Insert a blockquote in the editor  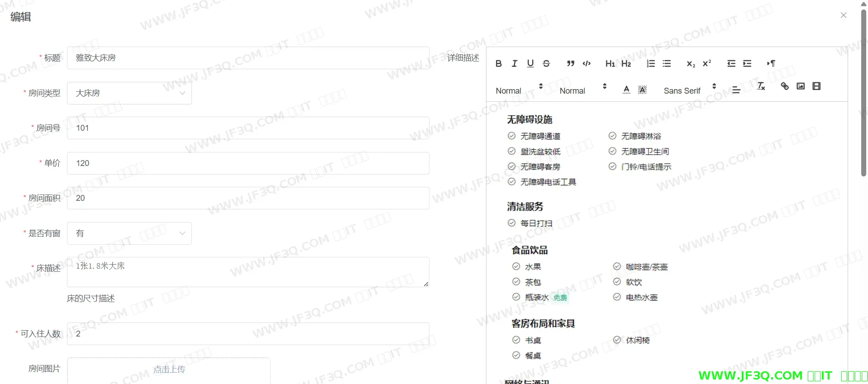[571, 64]
